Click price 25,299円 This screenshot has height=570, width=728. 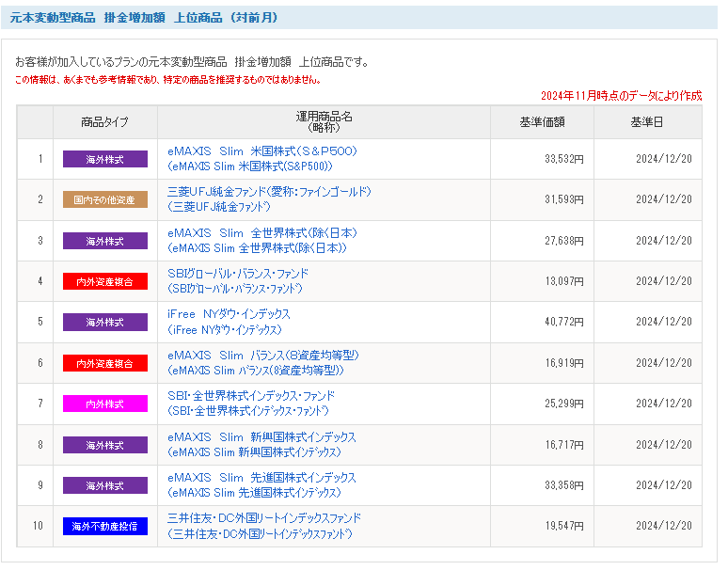[x=564, y=404]
